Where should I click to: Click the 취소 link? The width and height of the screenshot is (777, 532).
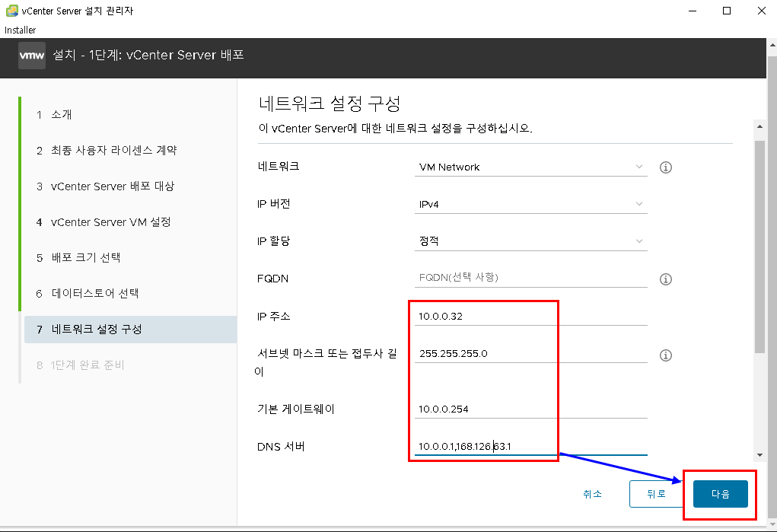[x=593, y=494]
